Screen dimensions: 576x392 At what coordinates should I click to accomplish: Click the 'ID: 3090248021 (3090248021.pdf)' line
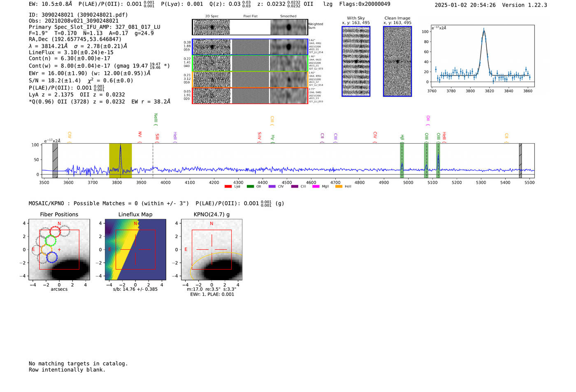pos(78,15)
